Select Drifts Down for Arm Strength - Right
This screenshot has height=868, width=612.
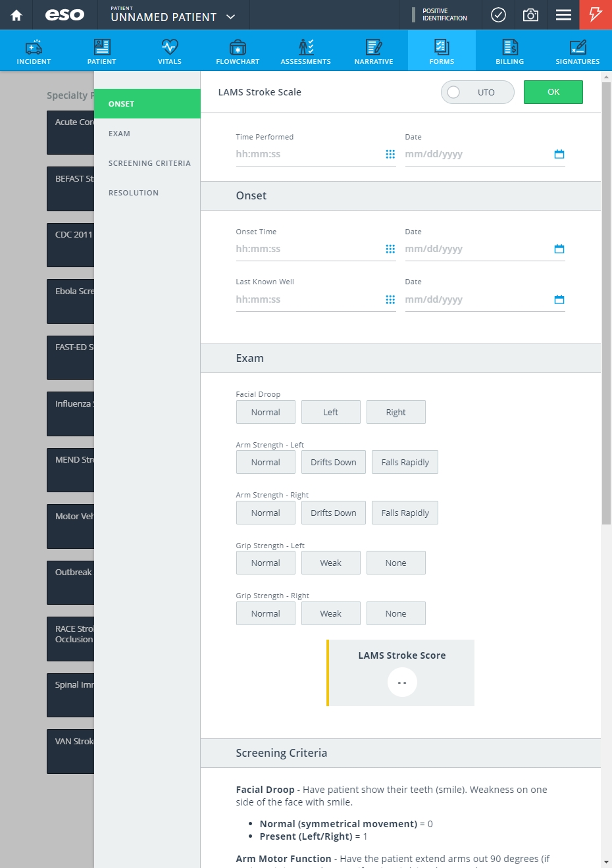click(334, 513)
